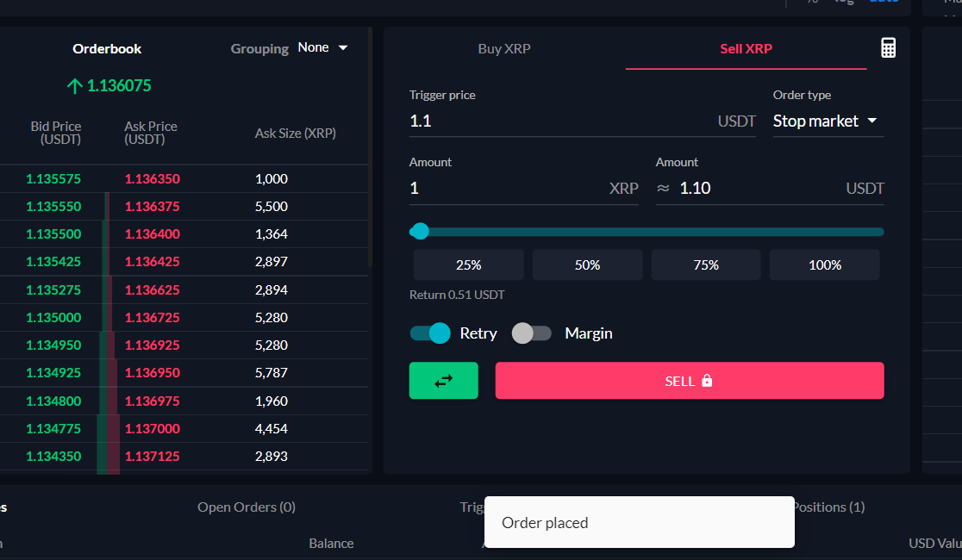Choose the 100% amount button
962x560 pixels.
(x=824, y=264)
